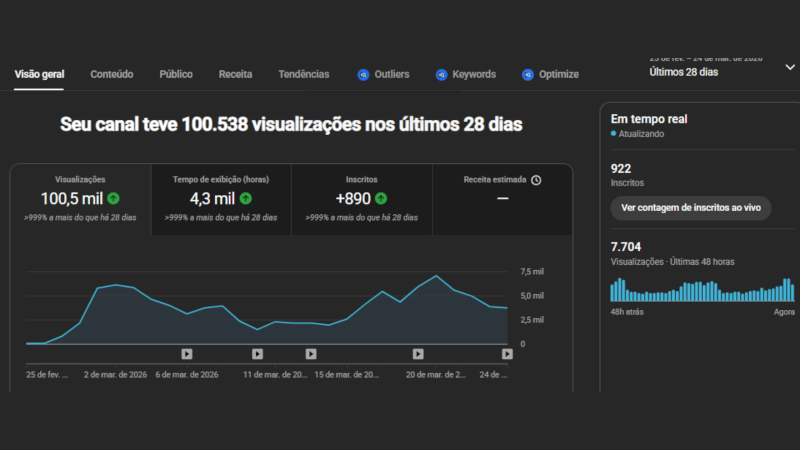Click Ver contagem de inscritos ao vivo
Image resolution: width=800 pixels, height=450 pixels.
pyautogui.click(x=691, y=208)
